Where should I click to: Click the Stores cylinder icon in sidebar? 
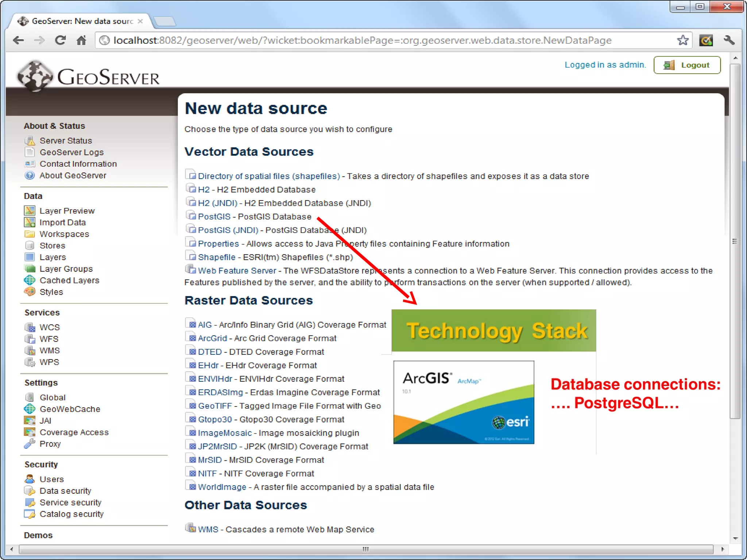tap(30, 246)
